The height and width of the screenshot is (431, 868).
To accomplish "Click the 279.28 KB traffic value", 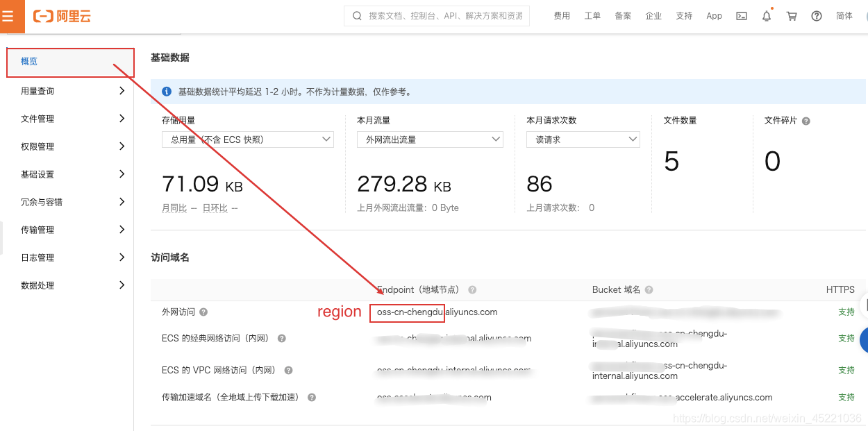I will [x=404, y=184].
